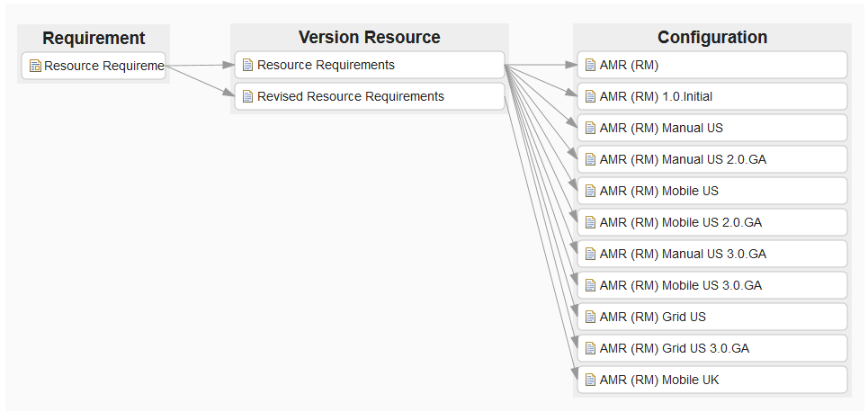Choose the AMR (RM) Mobile US 3.0.GA node
Image resolution: width=868 pixels, height=412 pixels.
click(x=680, y=285)
